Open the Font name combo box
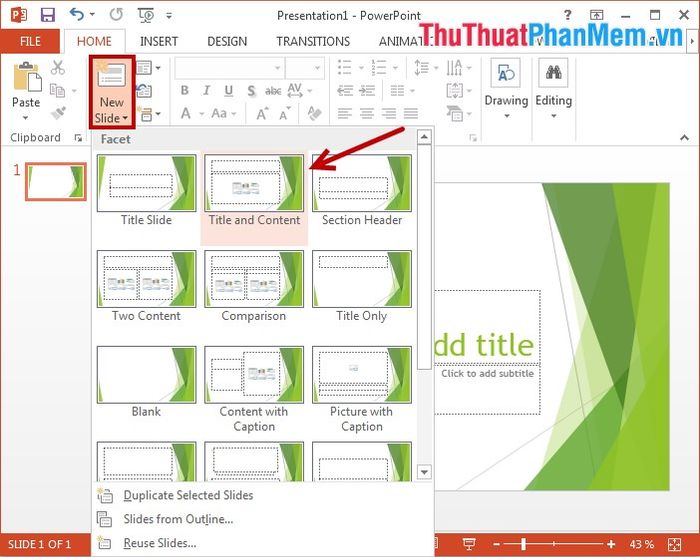The height and width of the screenshot is (557, 700). pos(229,68)
